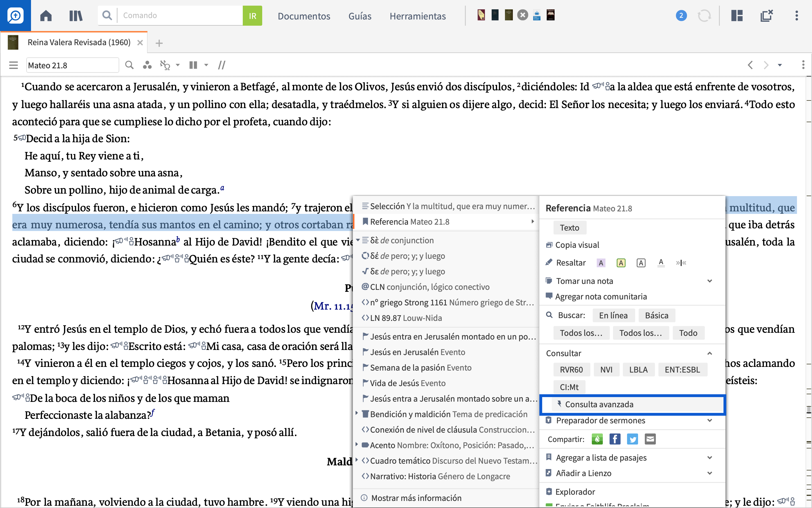The height and width of the screenshot is (508, 812).
Task: Share via Twitter icon
Action: pyautogui.click(x=632, y=439)
